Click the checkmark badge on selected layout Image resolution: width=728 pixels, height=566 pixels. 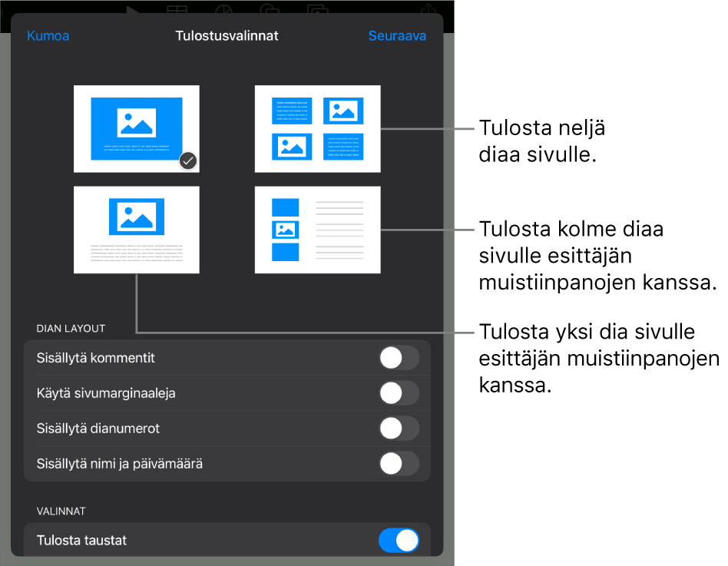click(x=188, y=161)
